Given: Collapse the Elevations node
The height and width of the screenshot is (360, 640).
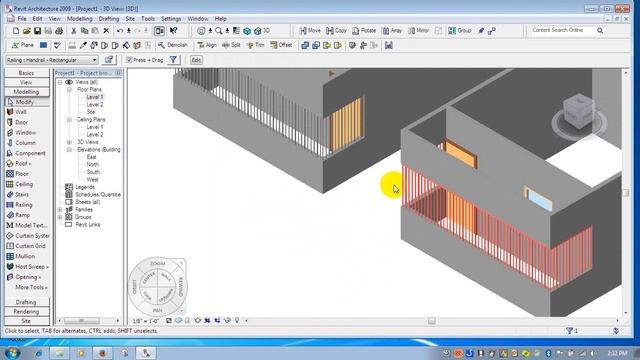Looking at the screenshot, I should [69, 150].
